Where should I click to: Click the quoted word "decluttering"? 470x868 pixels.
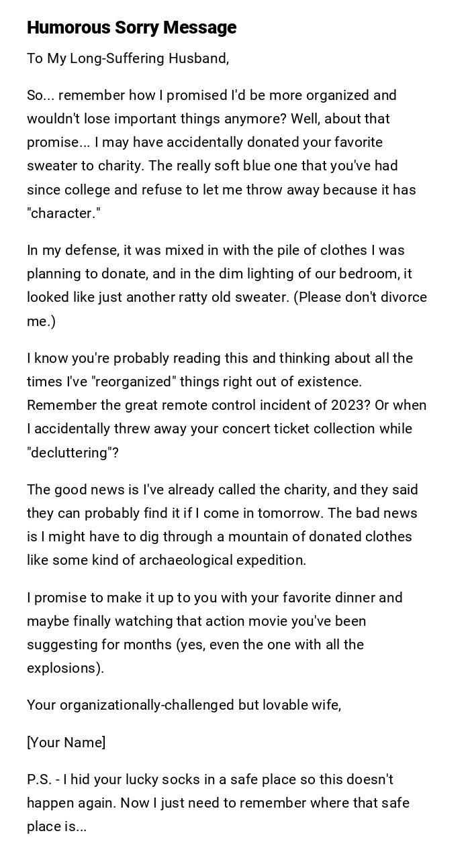point(73,453)
